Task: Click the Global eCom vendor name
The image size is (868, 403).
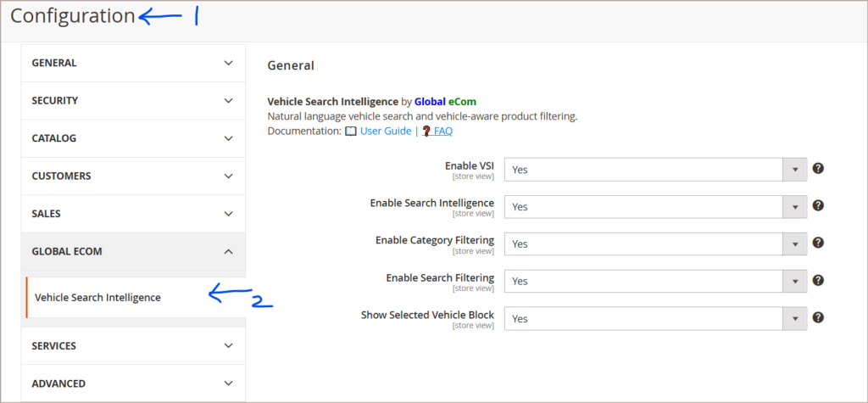Action: point(445,102)
